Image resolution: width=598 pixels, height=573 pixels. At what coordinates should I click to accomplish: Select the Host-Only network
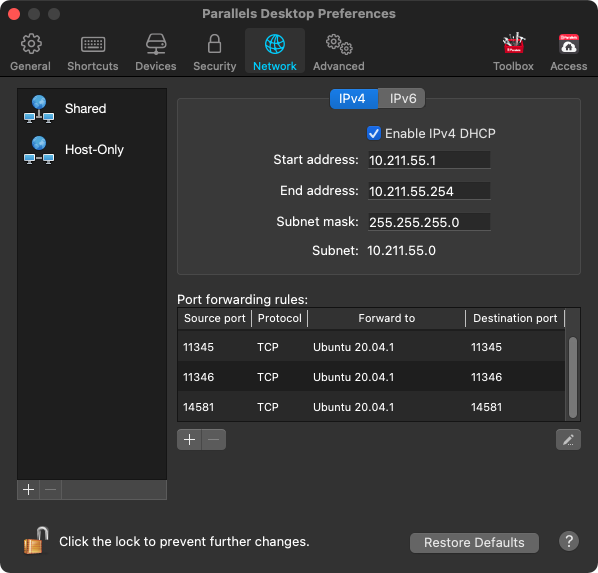tap(92, 150)
